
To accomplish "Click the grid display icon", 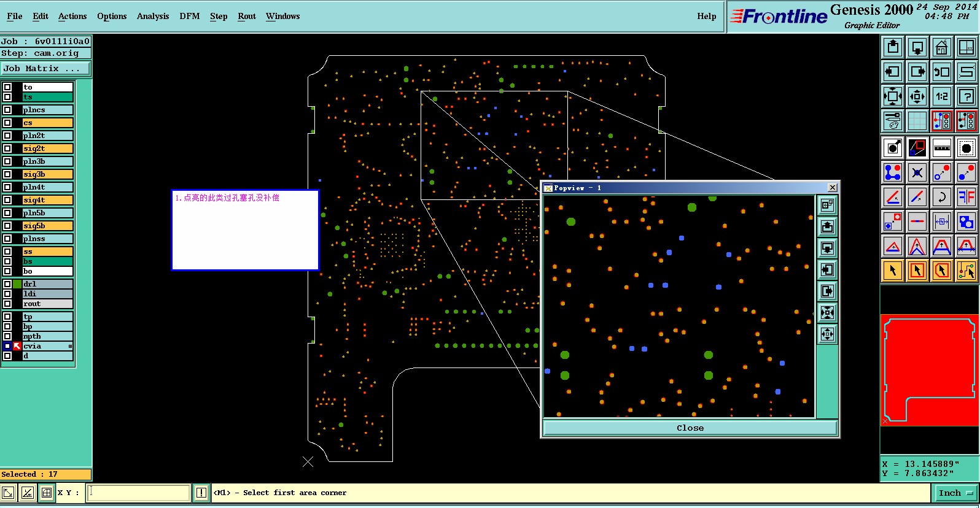I will pyautogui.click(x=917, y=121).
